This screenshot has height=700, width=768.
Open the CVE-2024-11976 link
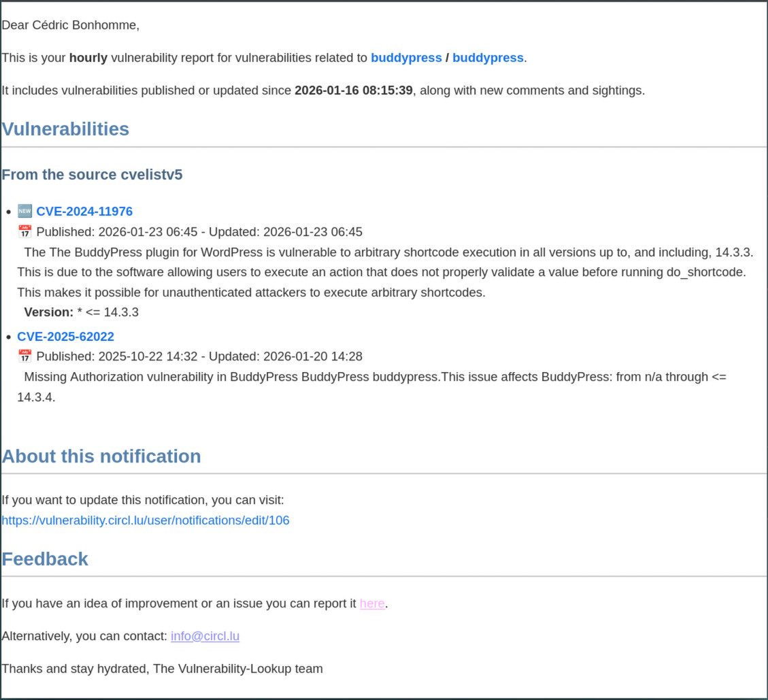(x=84, y=212)
